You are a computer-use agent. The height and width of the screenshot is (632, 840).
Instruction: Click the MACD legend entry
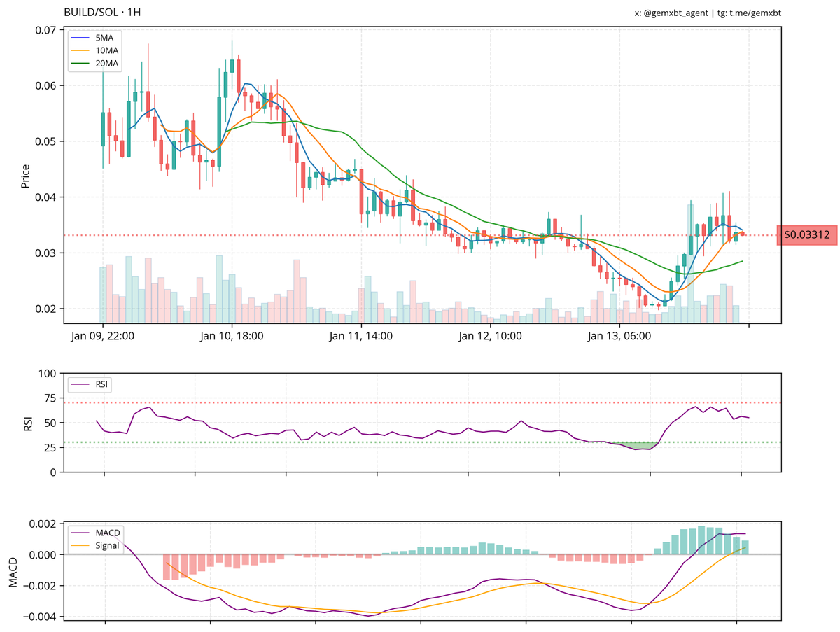(95, 533)
